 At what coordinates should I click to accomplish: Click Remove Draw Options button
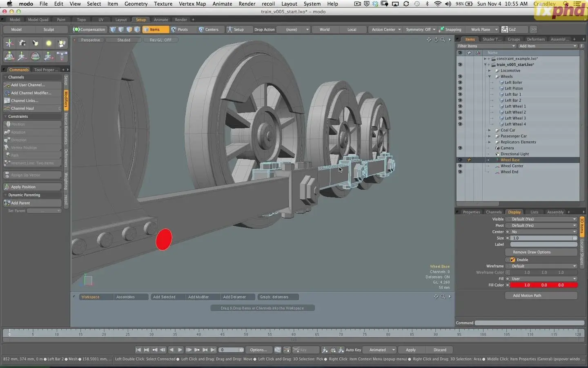click(x=541, y=252)
